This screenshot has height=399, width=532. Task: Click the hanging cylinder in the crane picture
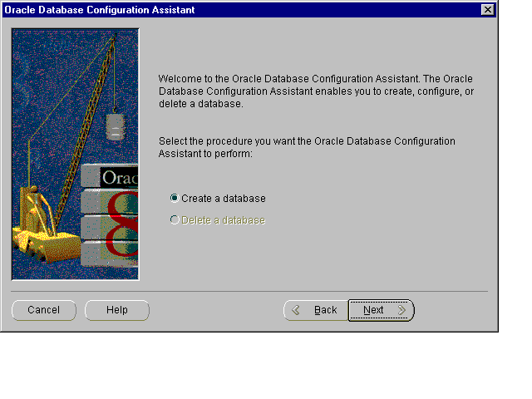point(116,126)
